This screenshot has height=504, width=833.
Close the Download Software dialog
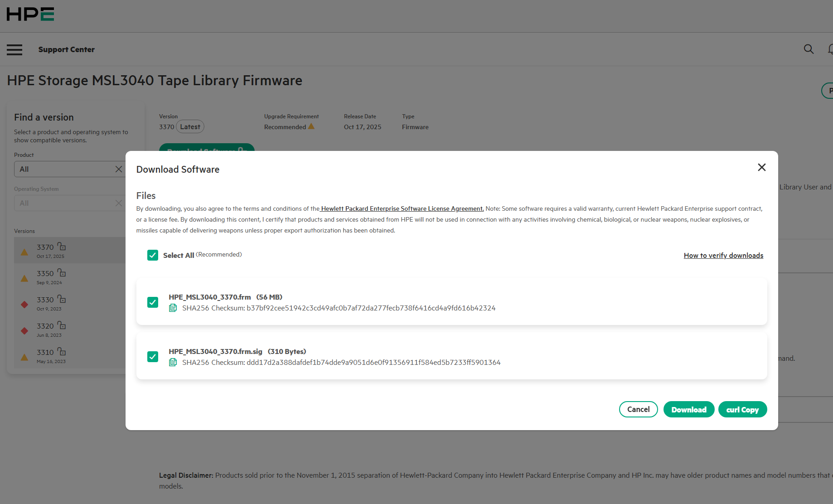click(761, 168)
